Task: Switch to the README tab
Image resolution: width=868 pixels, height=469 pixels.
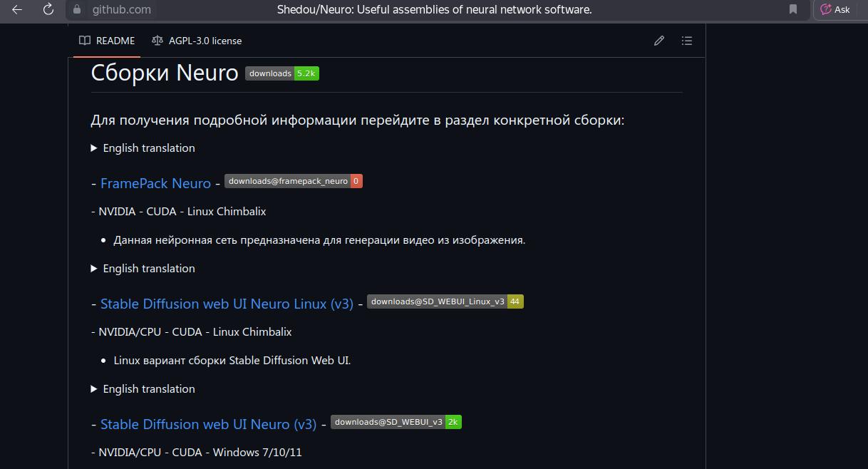Action: pos(107,41)
